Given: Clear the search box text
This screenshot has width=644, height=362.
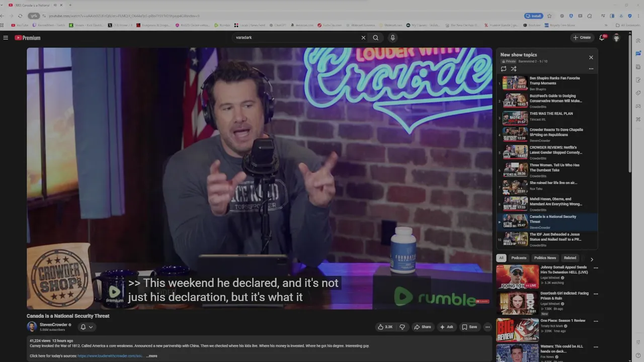Looking at the screenshot, I should click(363, 38).
